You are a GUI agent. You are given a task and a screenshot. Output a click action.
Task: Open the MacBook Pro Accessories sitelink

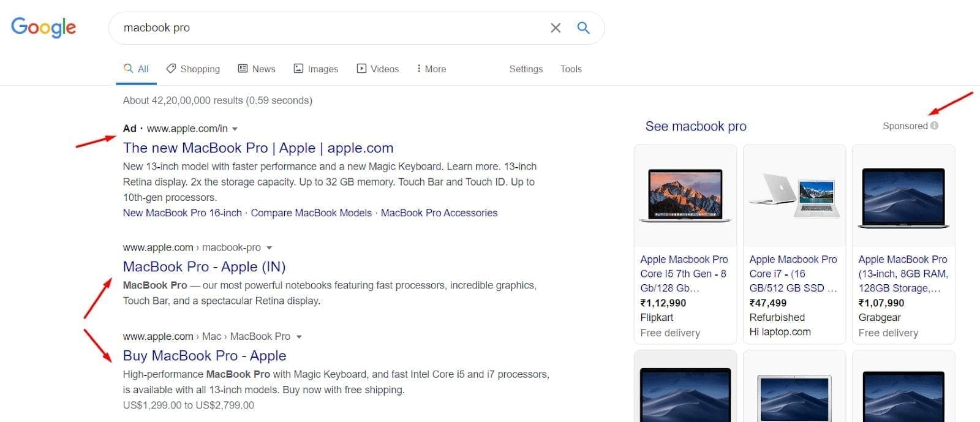click(439, 213)
